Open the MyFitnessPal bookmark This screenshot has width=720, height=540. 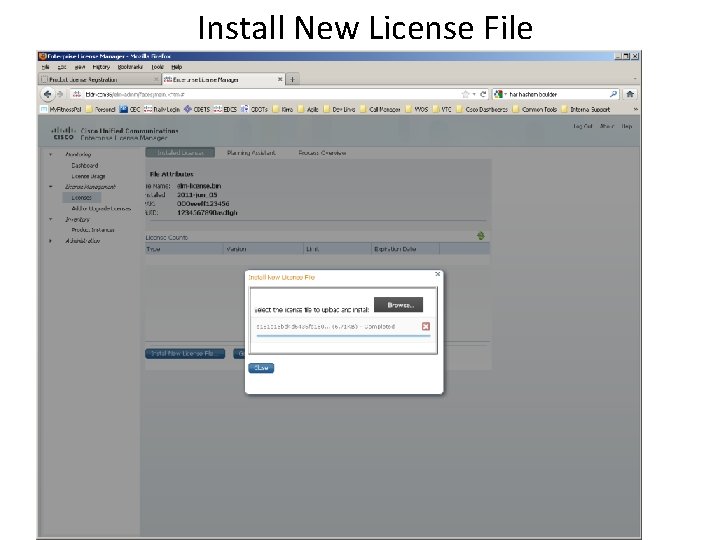(61, 109)
